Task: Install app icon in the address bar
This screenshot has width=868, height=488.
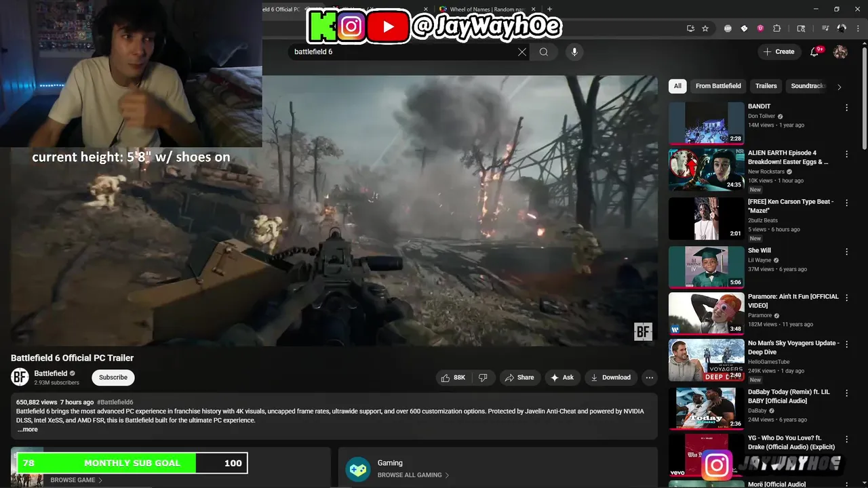Action: pyautogui.click(x=690, y=28)
